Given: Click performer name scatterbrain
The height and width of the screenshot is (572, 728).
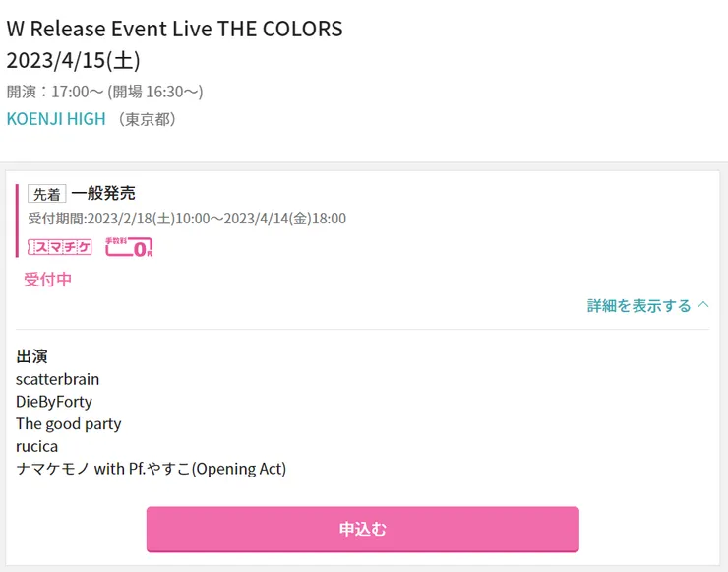Looking at the screenshot, I should coord(57,379).
